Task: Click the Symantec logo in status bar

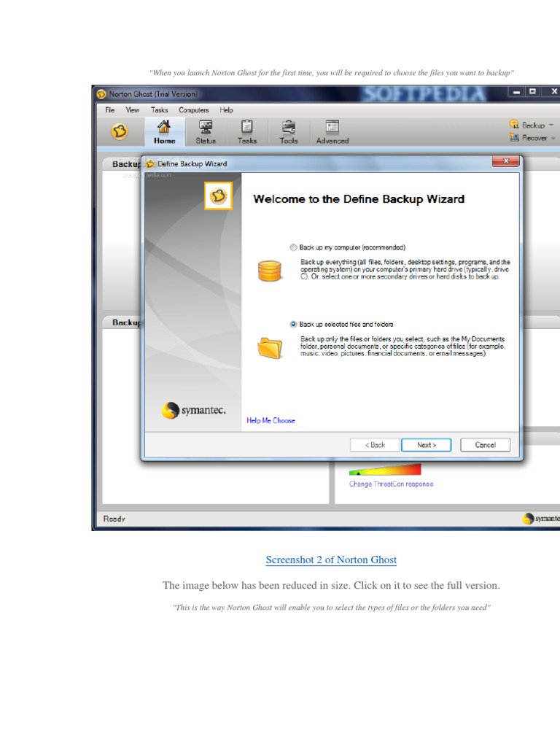Action: pos(540,519)
